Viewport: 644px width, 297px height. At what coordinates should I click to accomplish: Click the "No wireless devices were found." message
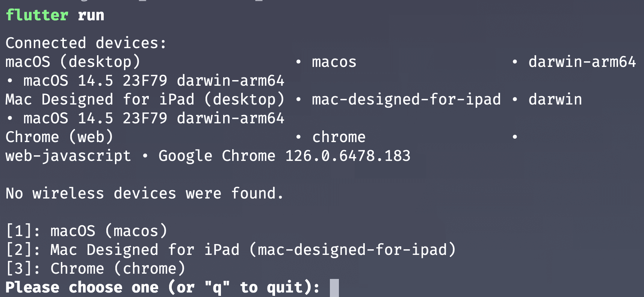[x=145, y=194]
